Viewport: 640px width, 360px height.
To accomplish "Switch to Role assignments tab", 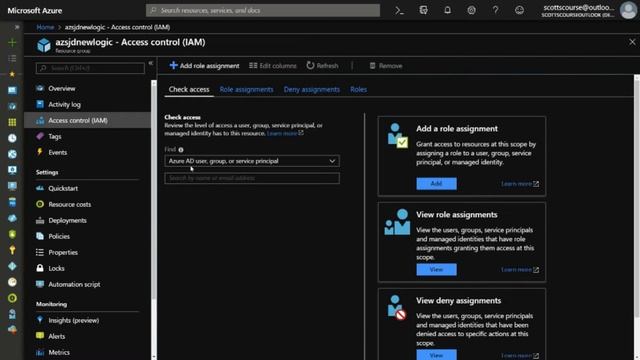I will click(x=247, y=89).
